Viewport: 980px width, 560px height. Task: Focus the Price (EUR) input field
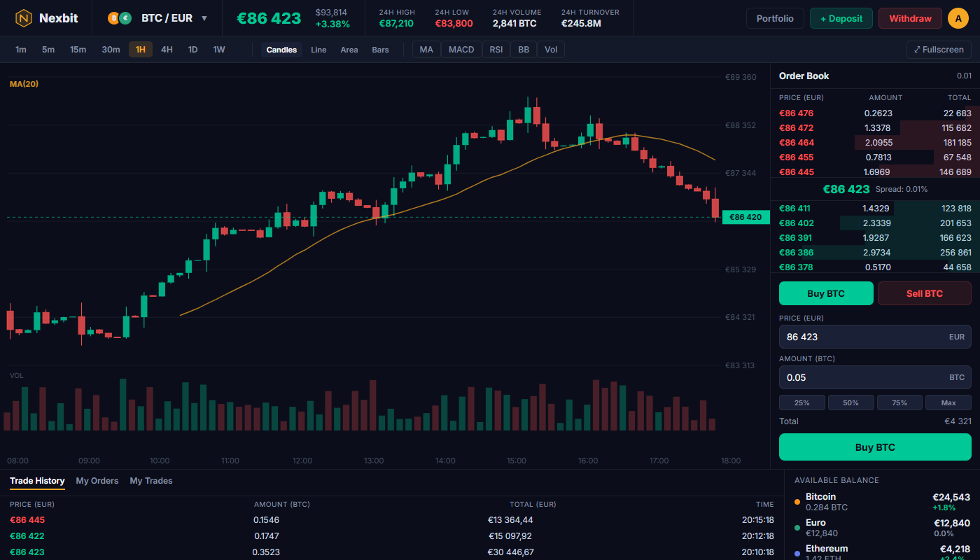click(x=875, y=337)
